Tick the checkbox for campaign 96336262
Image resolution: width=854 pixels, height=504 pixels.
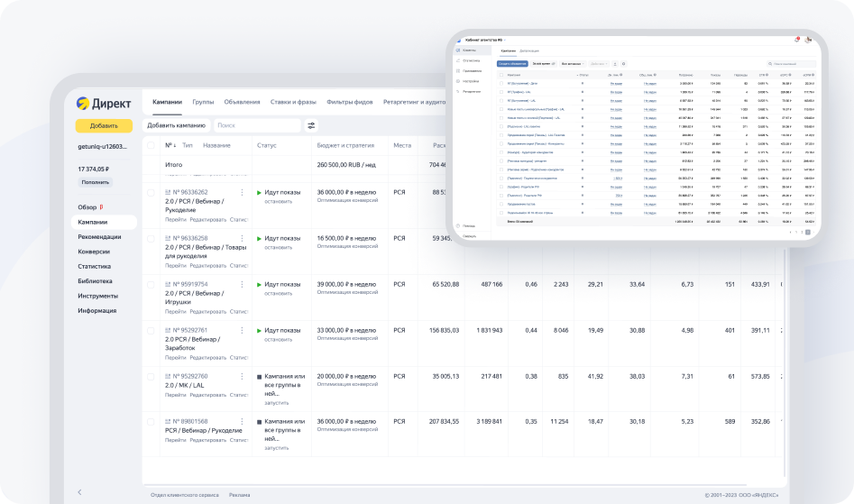[x=151, y=193]
